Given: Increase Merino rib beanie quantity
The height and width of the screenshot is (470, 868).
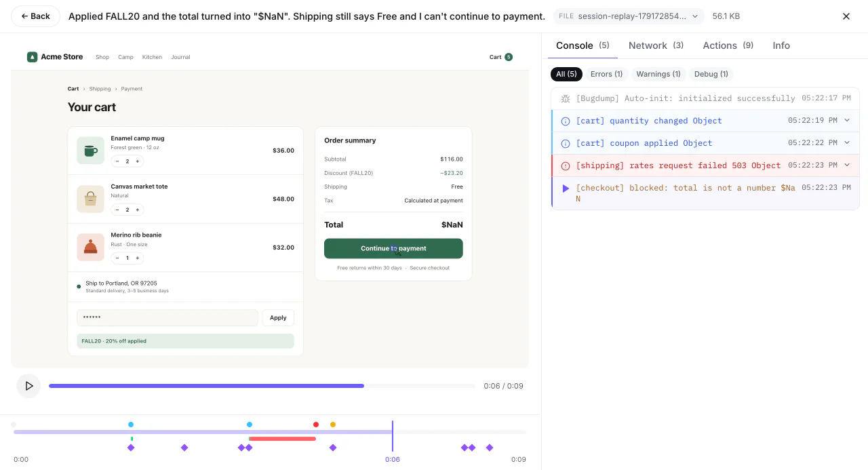Looking at the screenshot, I should (x=138, y=258).
